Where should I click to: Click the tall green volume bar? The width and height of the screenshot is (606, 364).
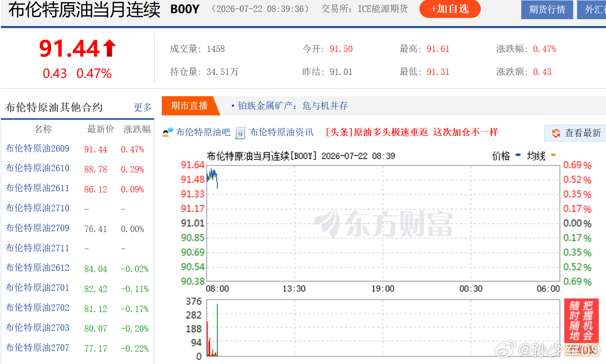[217, 330]
